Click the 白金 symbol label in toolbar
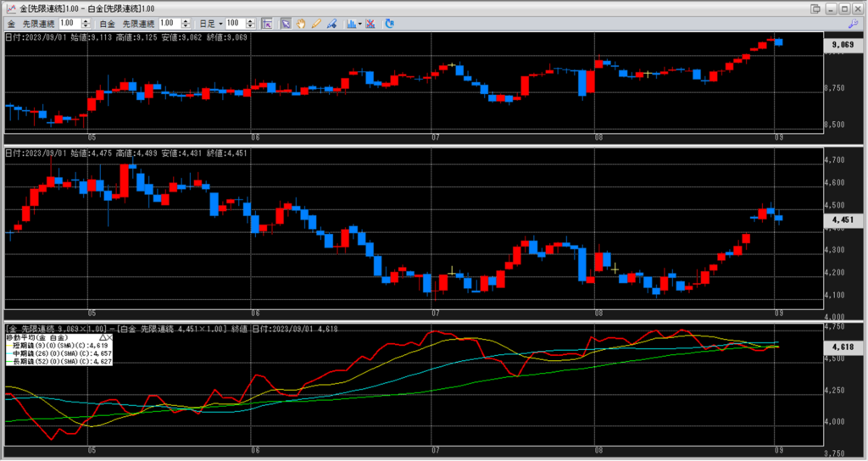868x461 pixels. (x=108, y=23)
